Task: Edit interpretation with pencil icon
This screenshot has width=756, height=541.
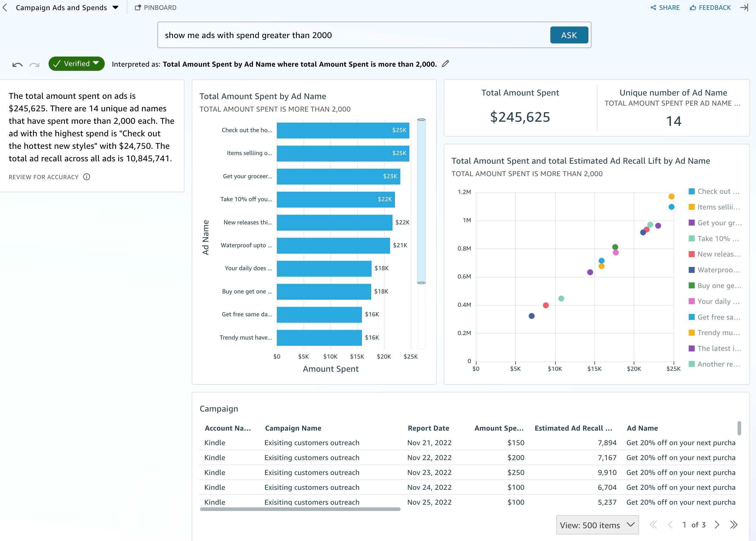Action: 446,64
